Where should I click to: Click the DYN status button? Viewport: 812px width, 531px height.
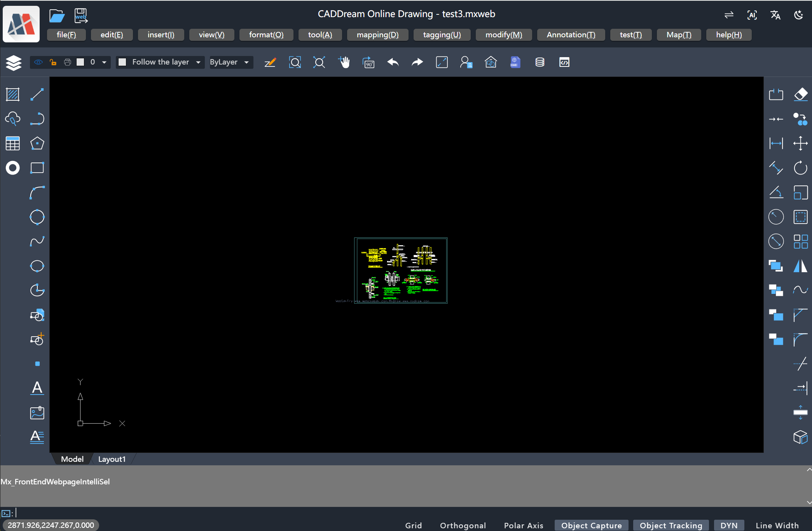(728, 525)
